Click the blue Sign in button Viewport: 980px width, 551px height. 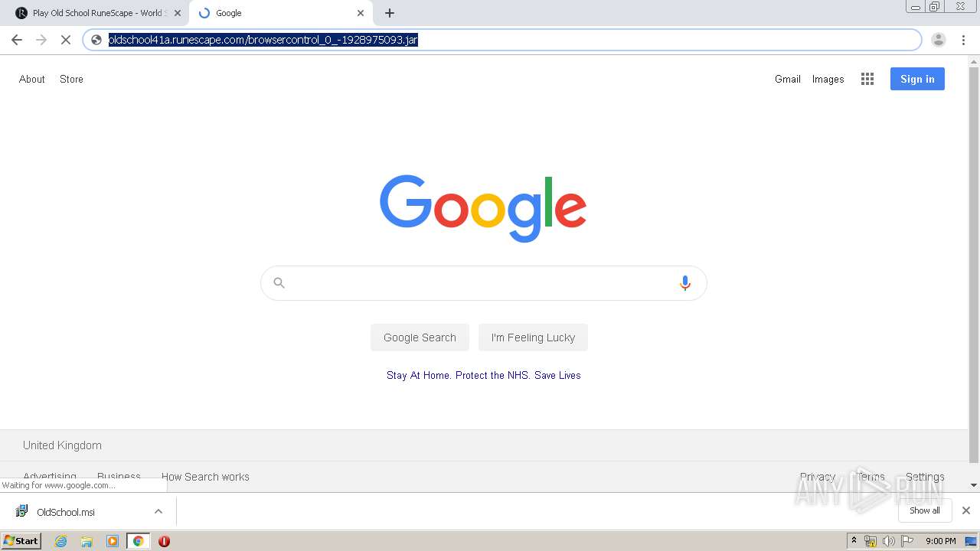coord(917,79)
